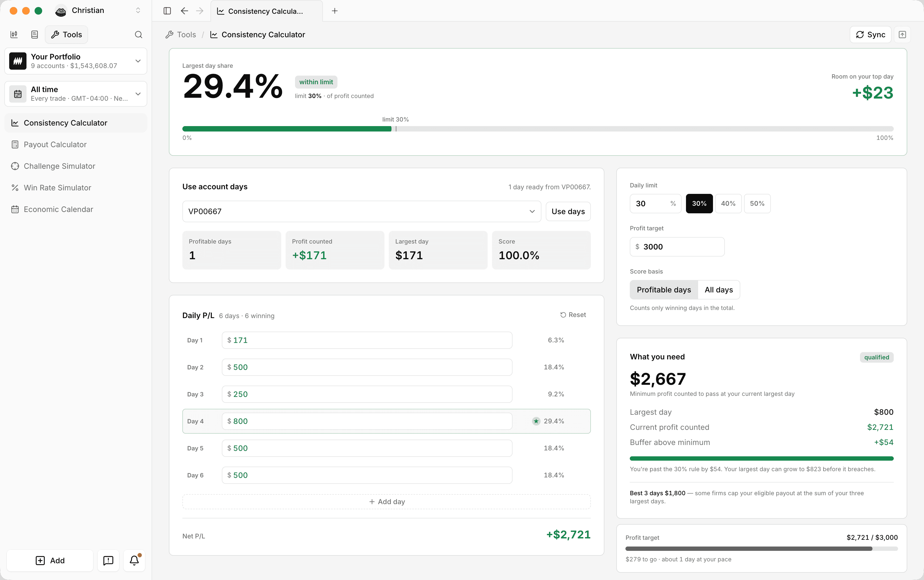Click the Christian profile avatar
The width and height of the screenshot is (924, 580).
[x=61, y=11]
